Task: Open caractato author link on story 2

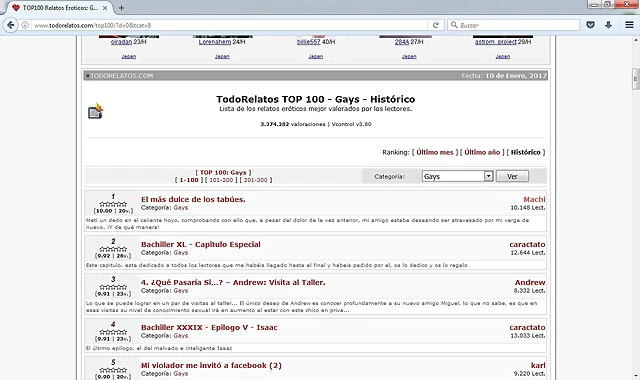Action: (x=527, y=244)
